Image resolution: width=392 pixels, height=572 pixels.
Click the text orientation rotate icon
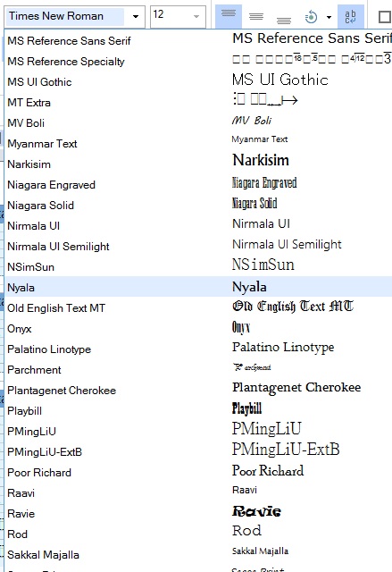[x=311, y=17]
